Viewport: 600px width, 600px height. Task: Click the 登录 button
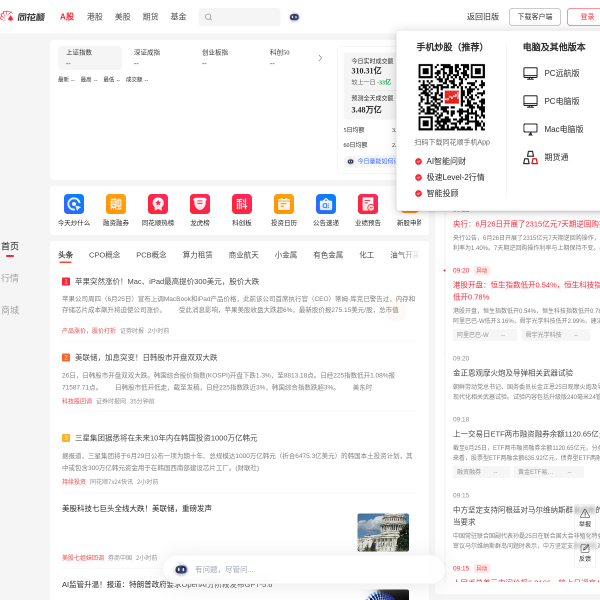tap(585, 17)
